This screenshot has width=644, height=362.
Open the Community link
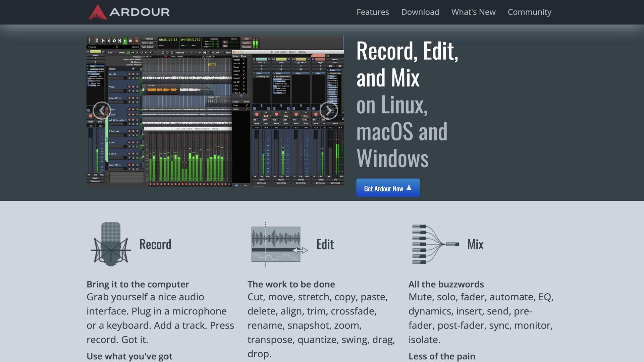(x=529, y=12)
